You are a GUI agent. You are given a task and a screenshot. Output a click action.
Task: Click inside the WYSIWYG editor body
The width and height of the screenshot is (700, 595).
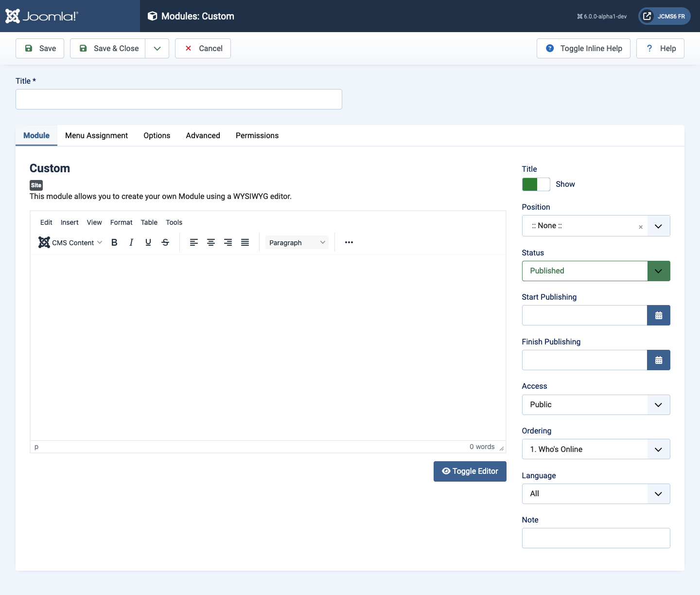click(268, 347)
